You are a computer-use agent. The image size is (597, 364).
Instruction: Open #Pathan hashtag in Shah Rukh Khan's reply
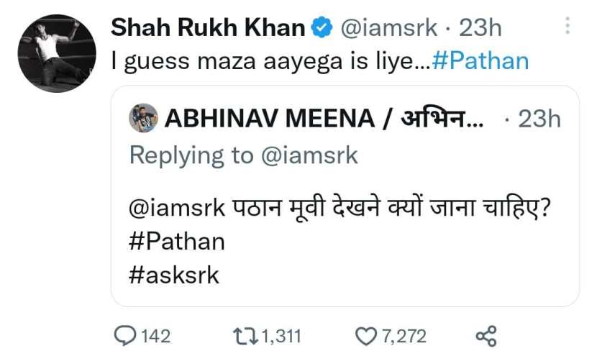(x=480, y=60)
